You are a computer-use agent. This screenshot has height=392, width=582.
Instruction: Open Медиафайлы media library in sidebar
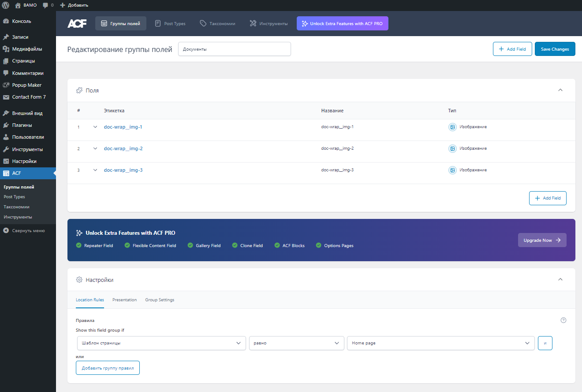[28, 49]
